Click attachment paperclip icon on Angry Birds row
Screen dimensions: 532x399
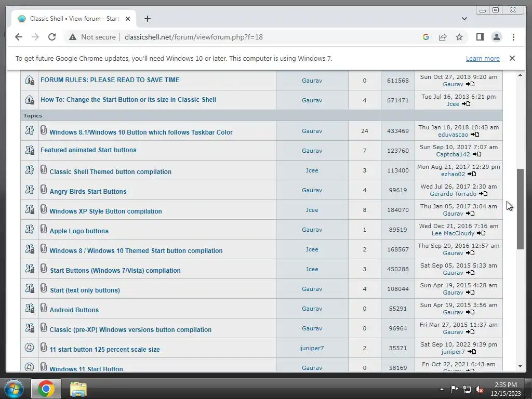point(44,189)
